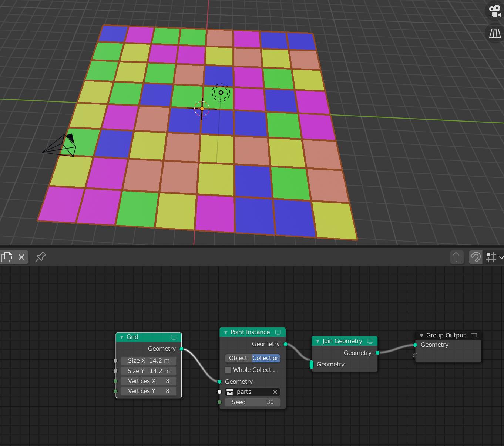
Task: Click the Size X input socket
Action: click(115, 361)
